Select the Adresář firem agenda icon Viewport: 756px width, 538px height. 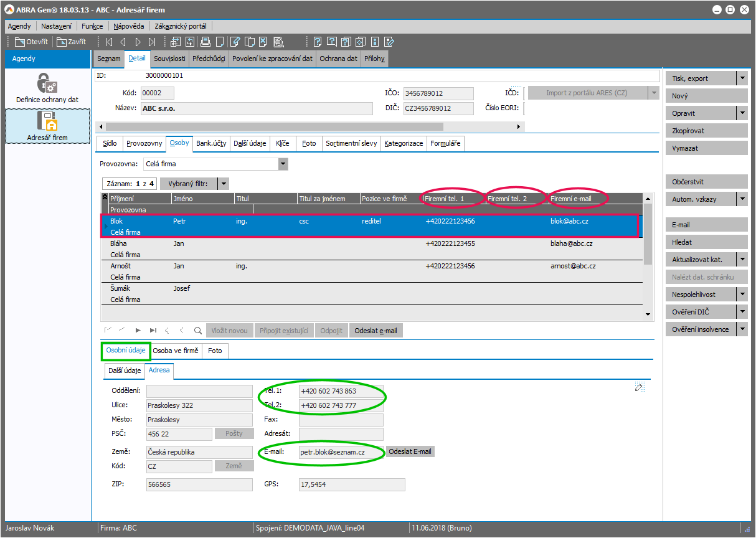point(47,125)
